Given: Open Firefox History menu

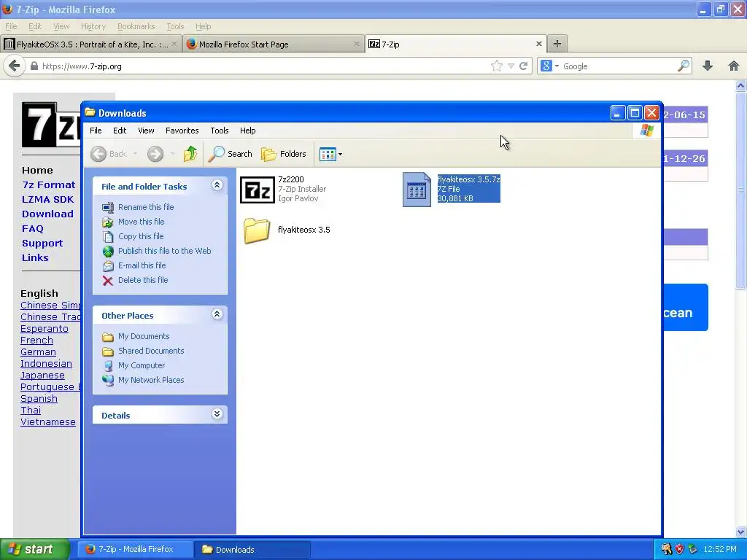Looking at the screenshot, I should click(93, 26).
